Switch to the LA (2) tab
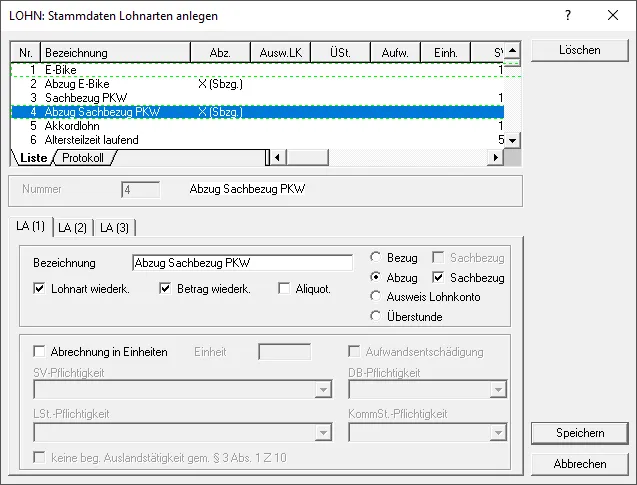 pyautogui.click(x=73, y=227)
